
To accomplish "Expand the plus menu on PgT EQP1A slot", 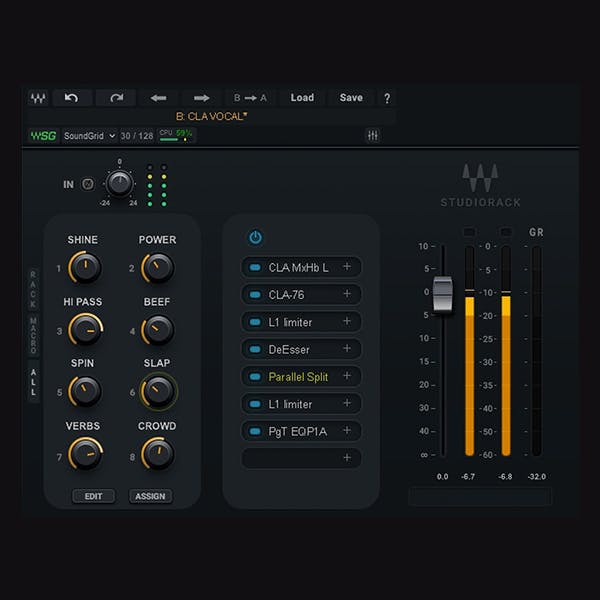I will [x=347, y=431].
